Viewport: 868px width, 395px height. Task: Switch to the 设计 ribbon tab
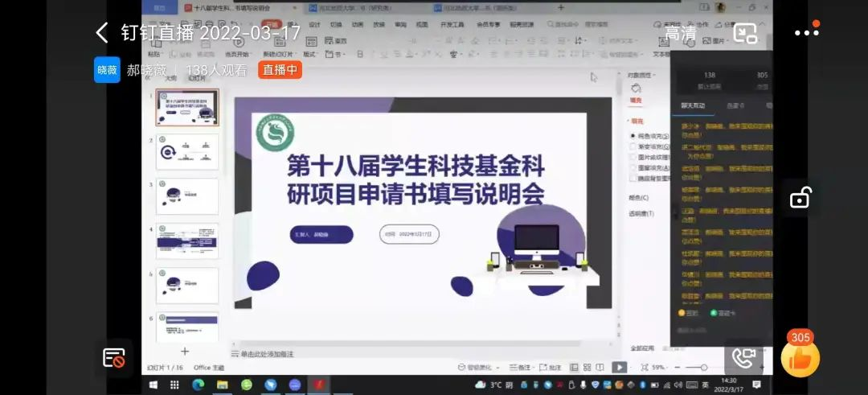(x=314, y=24)
